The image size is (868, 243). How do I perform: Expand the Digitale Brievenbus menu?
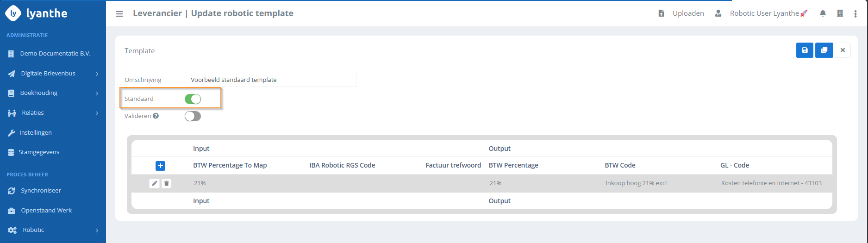point(48,74)
